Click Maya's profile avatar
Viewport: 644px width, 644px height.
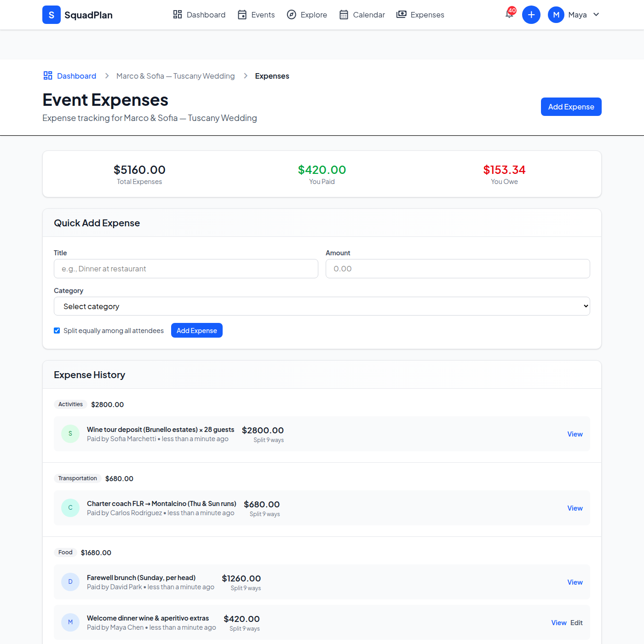pos(556,15)
